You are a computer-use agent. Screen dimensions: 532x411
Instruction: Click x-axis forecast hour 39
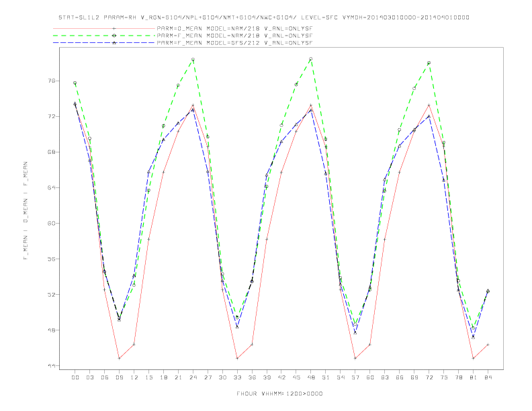tap(267, 377)
